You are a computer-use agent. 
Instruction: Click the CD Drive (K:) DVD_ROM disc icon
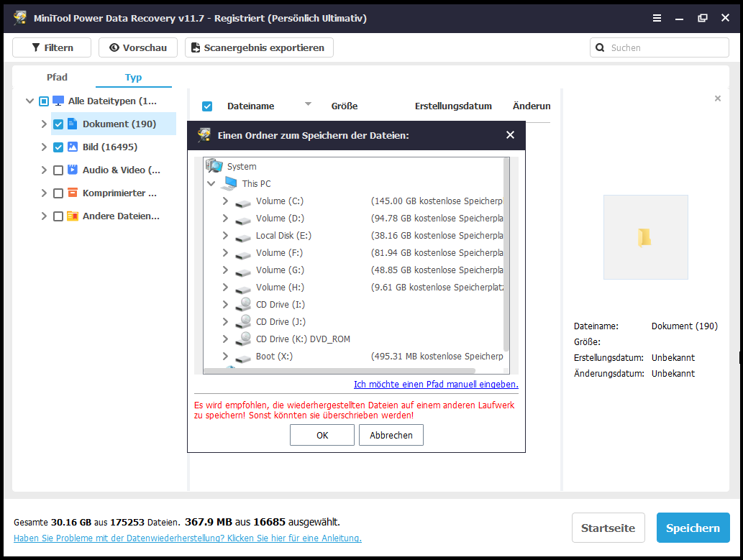point(244,339)
